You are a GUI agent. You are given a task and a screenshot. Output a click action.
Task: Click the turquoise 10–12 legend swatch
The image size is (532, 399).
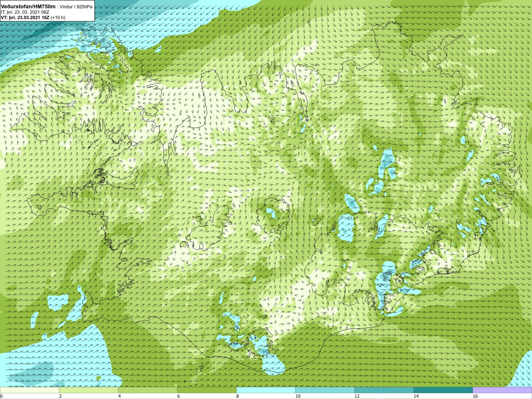(325, 390)
